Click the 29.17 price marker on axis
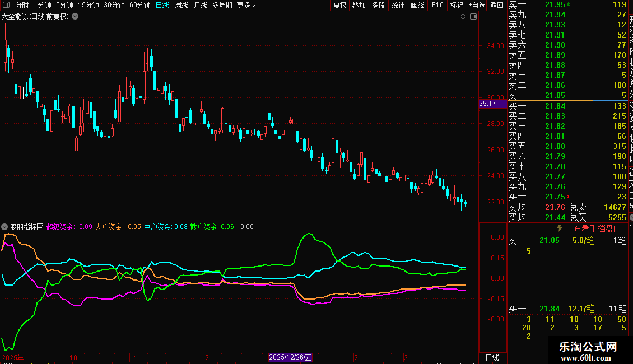 pos(488,104)
